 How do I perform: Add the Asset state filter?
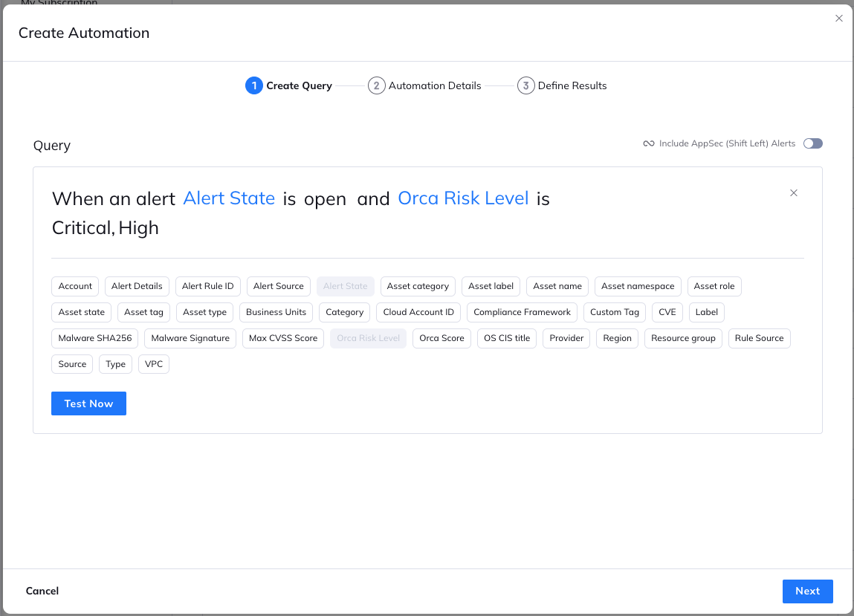click(81, 312)
